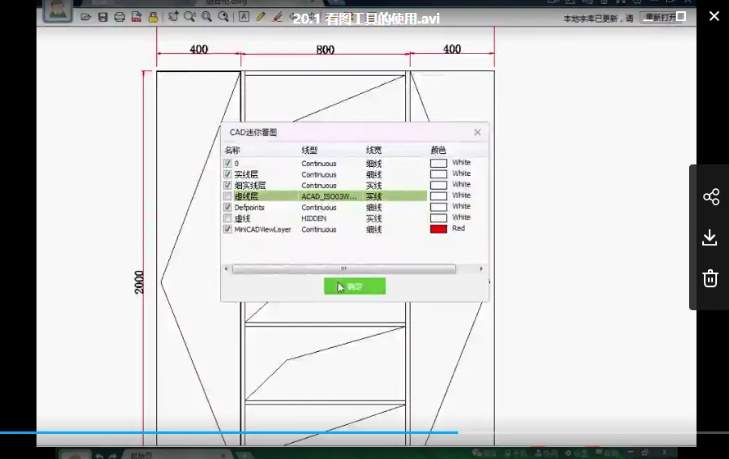Click the left scroll arrow in layer dialog
The height and width of the screenshot is (459, 729).
pos(226,269)
